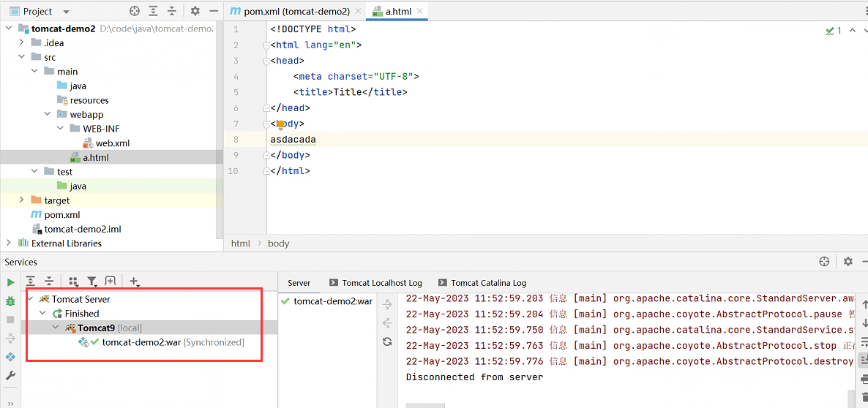Click Open in New Tab icon in Services
The width and height of the screenshot is (868, 408).
tap(111, 281)
